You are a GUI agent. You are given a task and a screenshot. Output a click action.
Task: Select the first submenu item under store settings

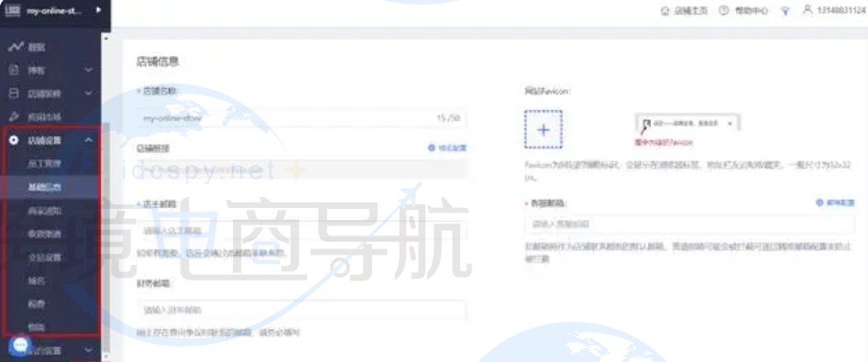coord(44,164)
